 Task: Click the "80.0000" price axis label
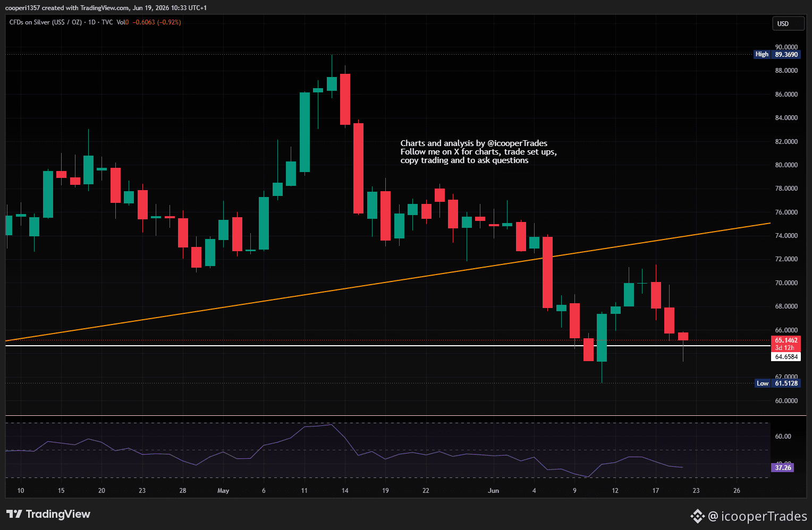click(x=786, y=165)
